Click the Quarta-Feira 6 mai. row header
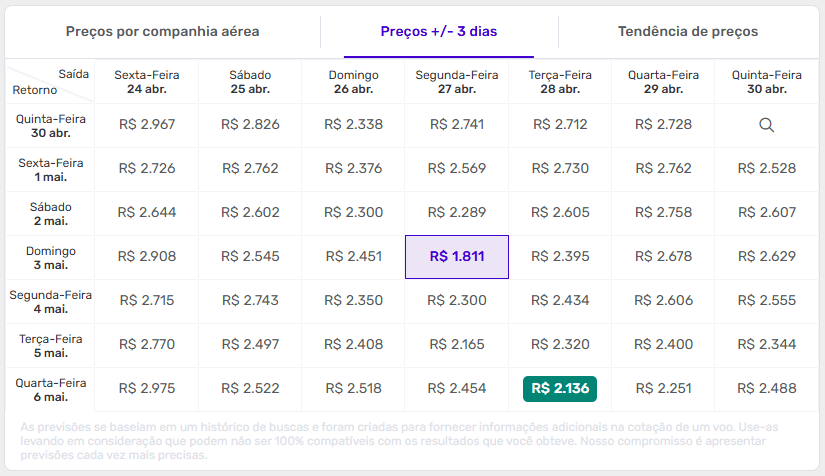Image resolution: width=825 pixels, height=476 pixels. [48, 389]
